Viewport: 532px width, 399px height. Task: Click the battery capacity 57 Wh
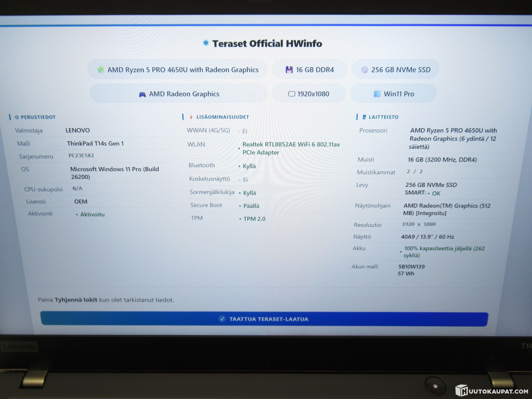pyautogui.click(x=406, y=273)
